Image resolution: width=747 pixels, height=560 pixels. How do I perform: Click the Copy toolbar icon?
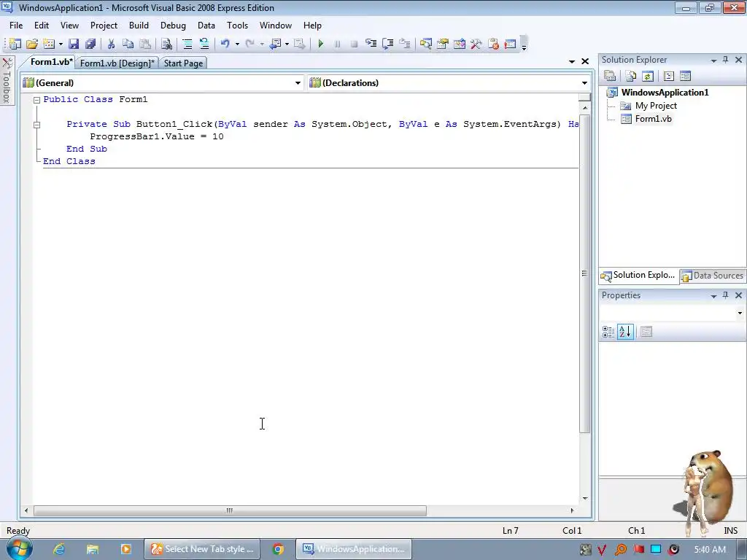128,44
